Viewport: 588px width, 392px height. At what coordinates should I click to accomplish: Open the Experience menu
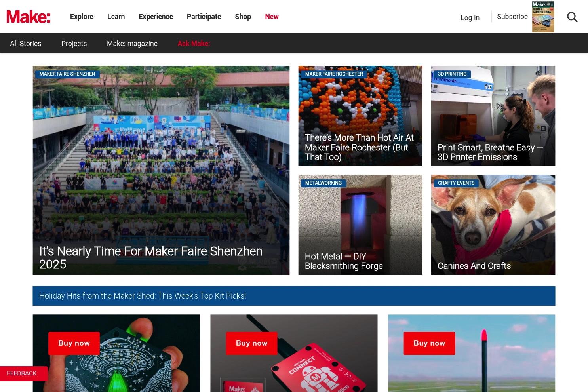156,17
